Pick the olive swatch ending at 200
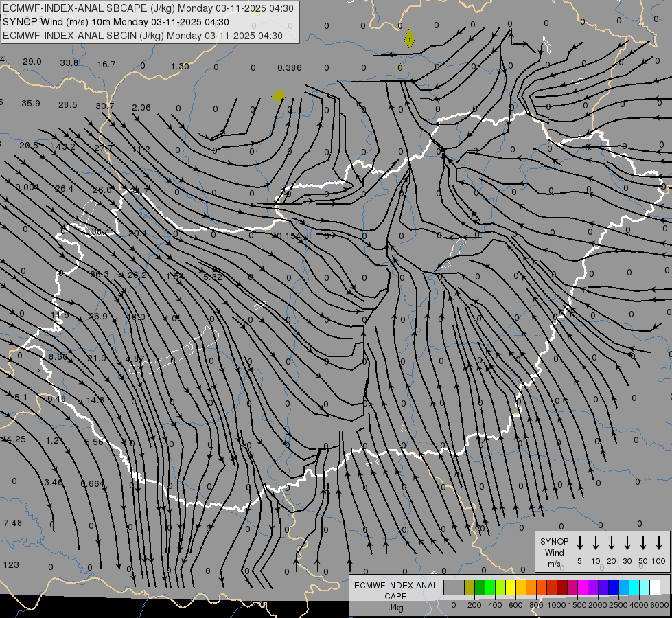The width and height of the screenshot is (672, 618). click(x=470, y=587)
